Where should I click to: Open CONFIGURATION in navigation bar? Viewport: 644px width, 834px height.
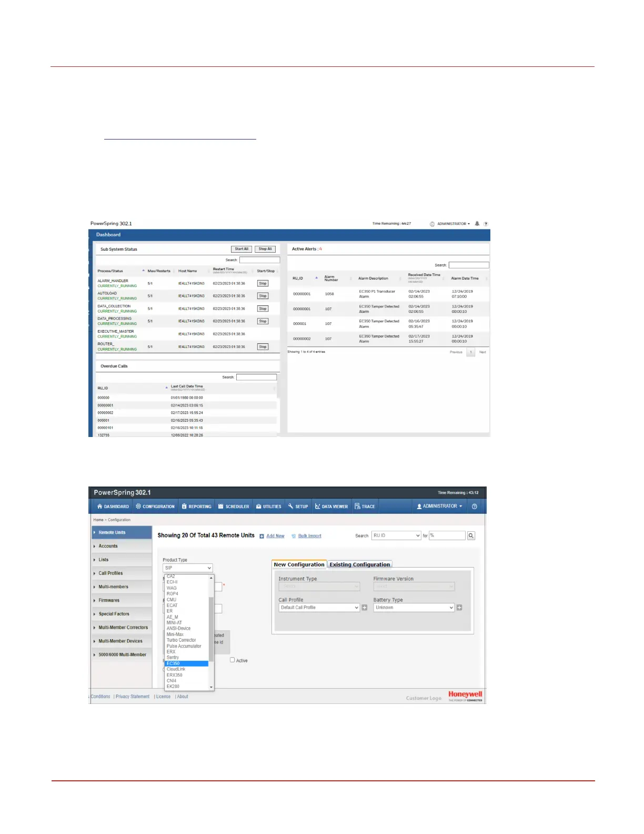click(155, 507)
